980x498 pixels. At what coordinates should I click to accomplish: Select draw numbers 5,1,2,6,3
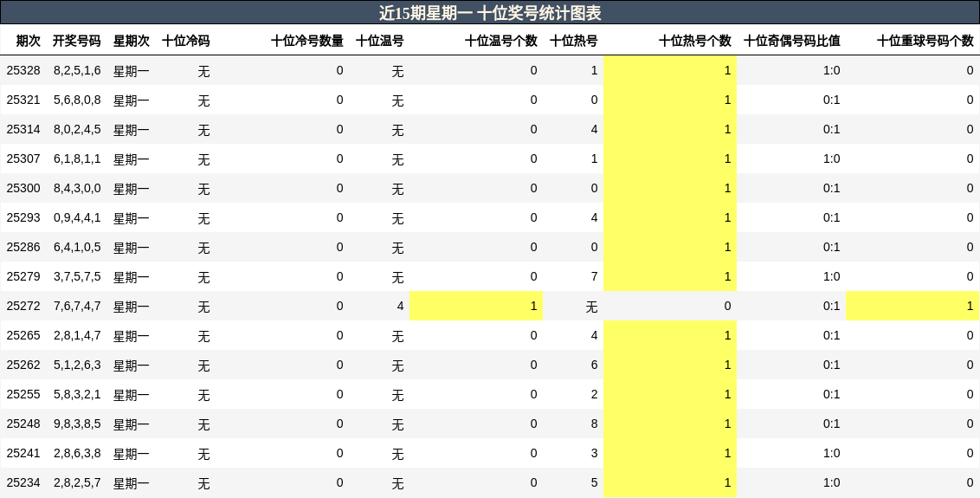[x=77, y=365]
